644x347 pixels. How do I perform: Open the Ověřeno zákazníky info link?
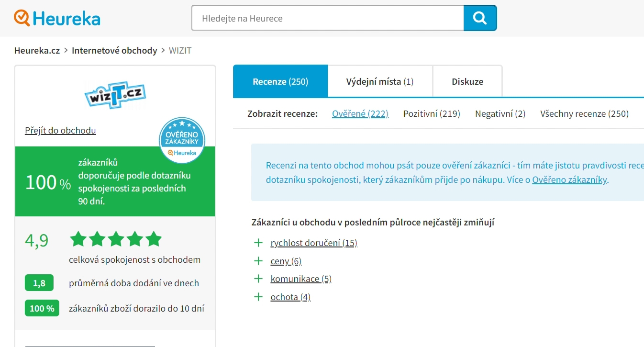[570, 180]
